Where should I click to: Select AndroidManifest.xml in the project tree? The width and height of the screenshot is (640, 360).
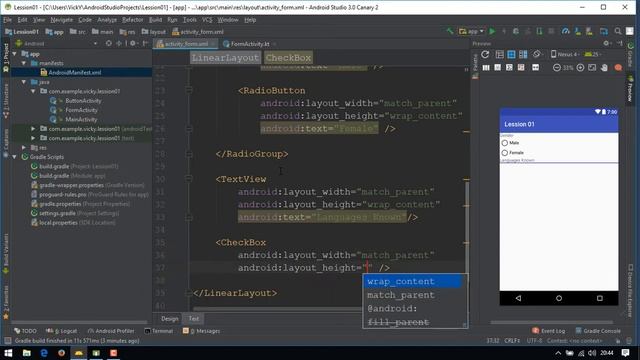tap(74, 73)
